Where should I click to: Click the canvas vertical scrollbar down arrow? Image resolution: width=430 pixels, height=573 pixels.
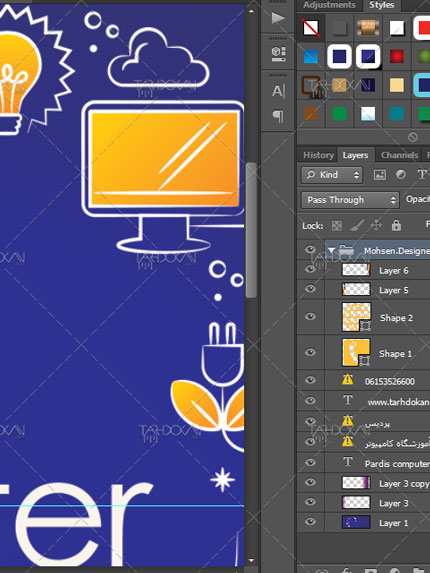[251, 560]
